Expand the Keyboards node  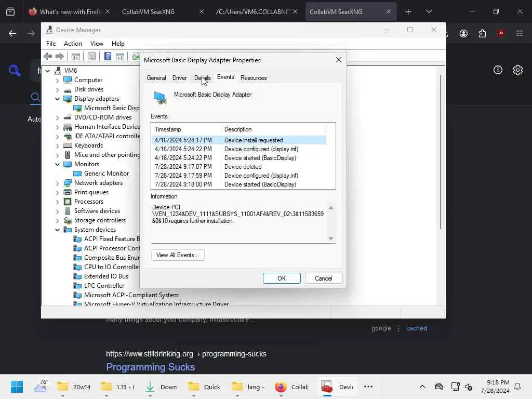coord(57,146)
